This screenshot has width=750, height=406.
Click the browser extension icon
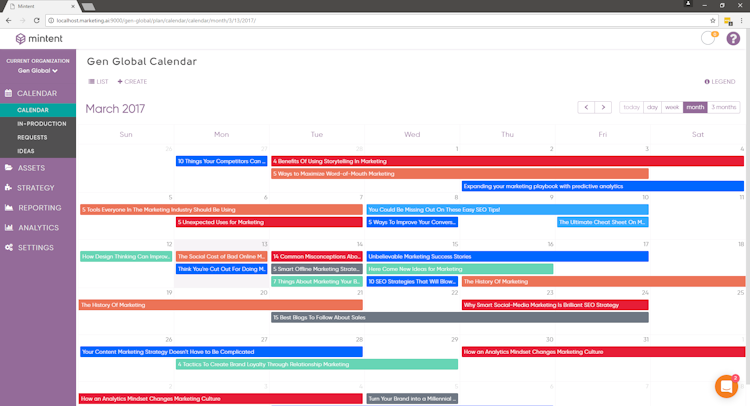[728, 21]
